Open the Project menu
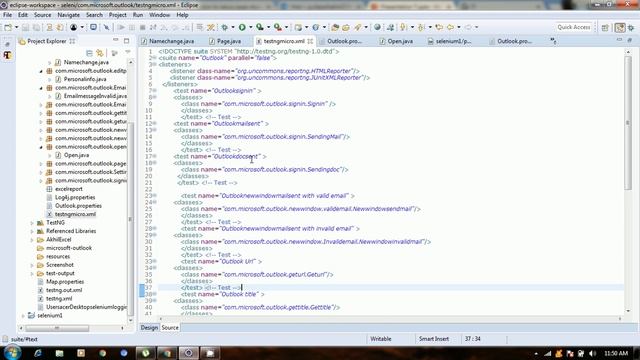 pyautogui.click(x=118, y=15)
